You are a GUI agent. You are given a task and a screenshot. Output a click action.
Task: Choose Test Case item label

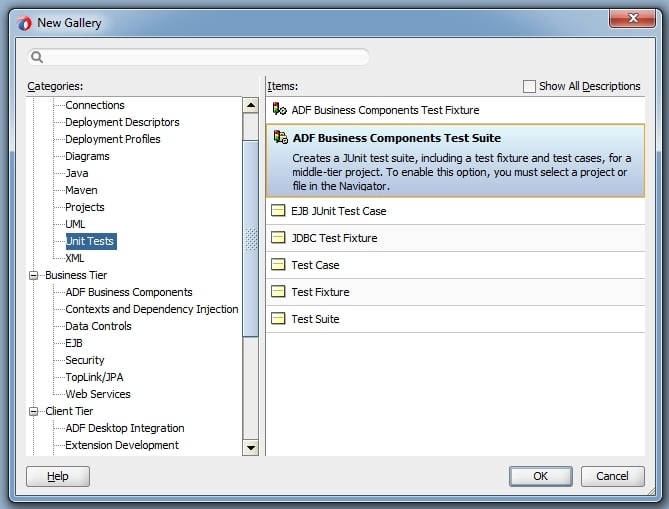click(315, 265)
